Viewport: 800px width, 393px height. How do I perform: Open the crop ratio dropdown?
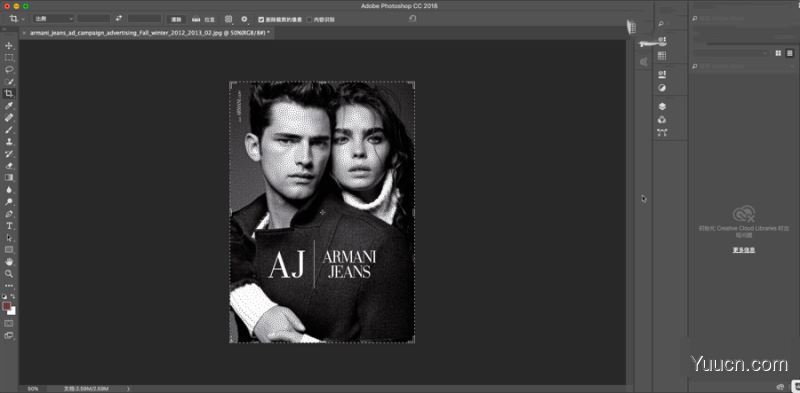point(54,19)
